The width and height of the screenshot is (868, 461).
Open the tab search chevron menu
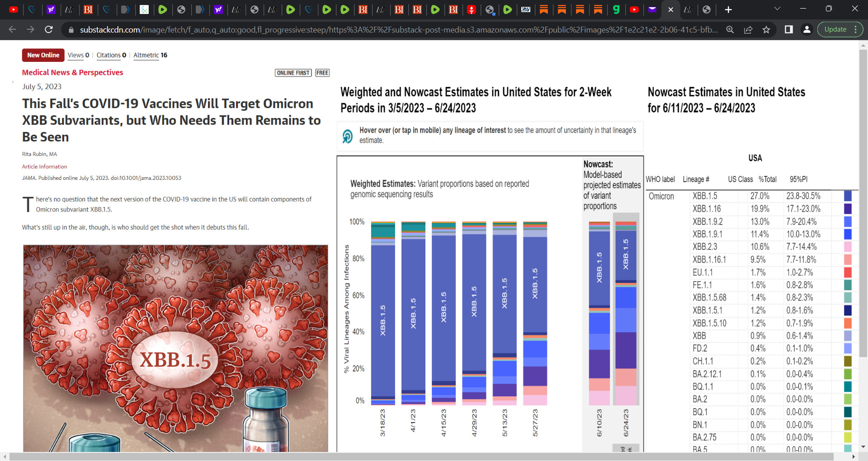pyautogui.click(x=777, y=8)
